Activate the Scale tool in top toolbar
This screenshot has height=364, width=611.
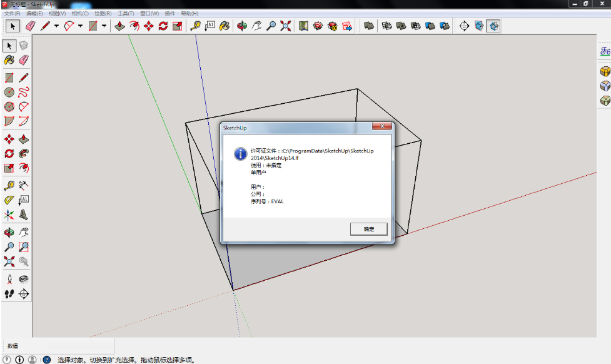click(x=178, y=26)
